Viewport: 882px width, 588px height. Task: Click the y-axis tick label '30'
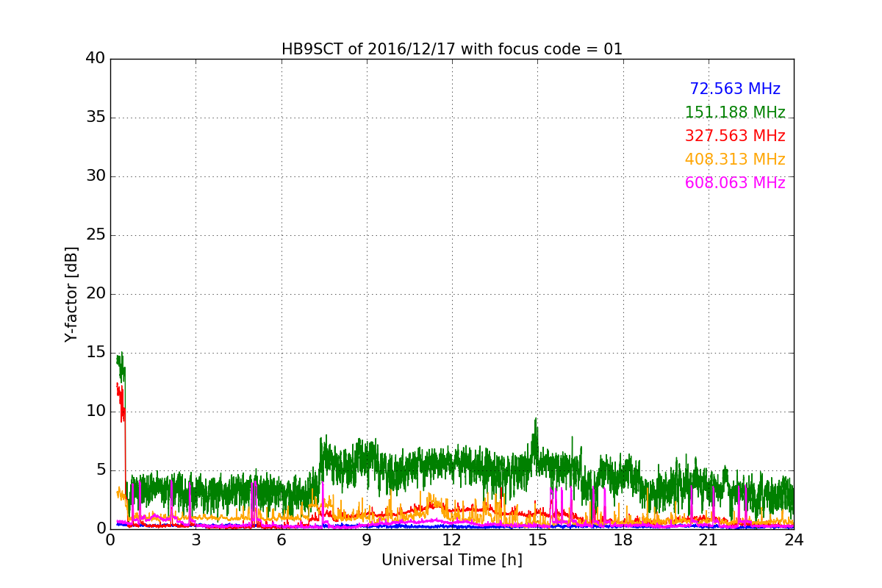point(96,176)
